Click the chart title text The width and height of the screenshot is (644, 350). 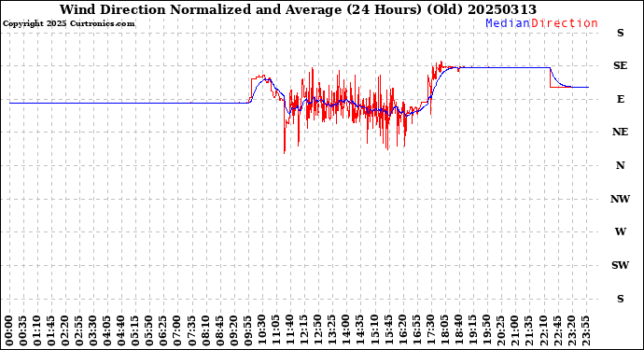[x=298, y=9]
